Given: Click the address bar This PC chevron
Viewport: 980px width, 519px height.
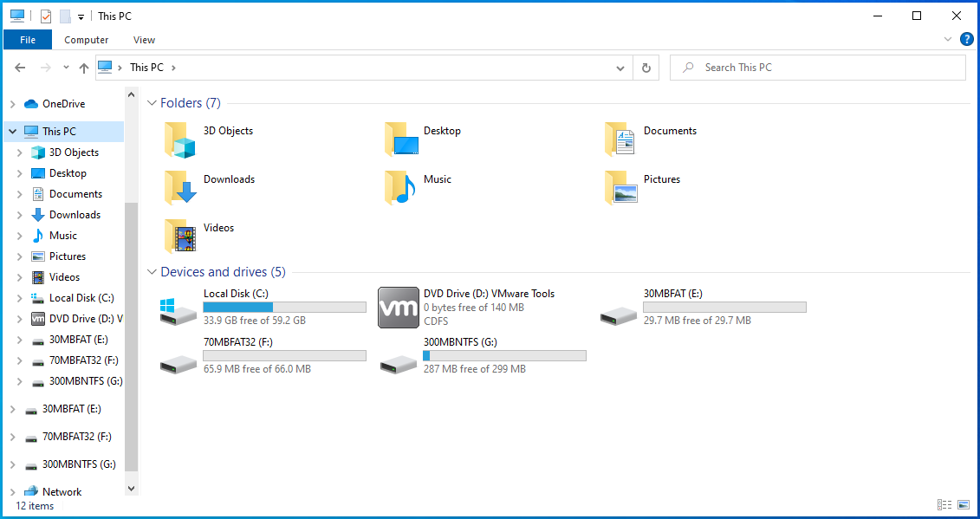Looking at the screenshot, I should (x=173, y=68).
